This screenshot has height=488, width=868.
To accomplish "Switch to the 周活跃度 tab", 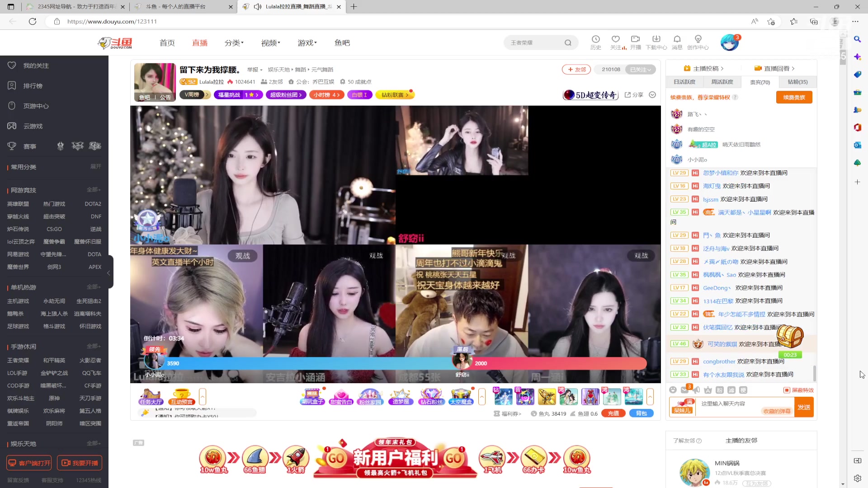I will pyautogui.click(x=722, y=82).
